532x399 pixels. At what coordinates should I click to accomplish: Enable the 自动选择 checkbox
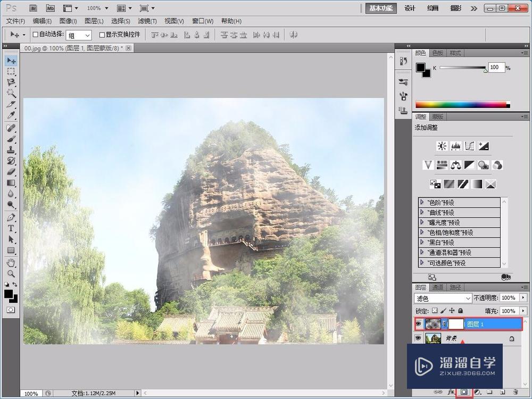coord(35,35)
